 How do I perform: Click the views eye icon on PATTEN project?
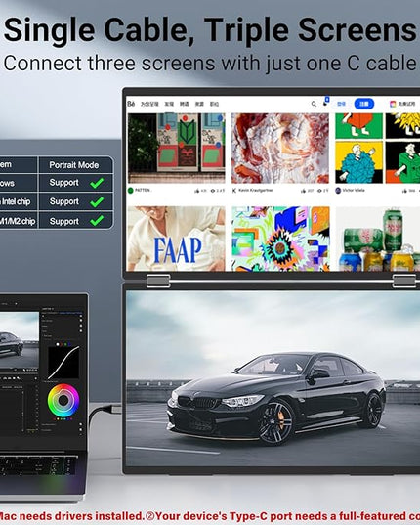(213, 191)
